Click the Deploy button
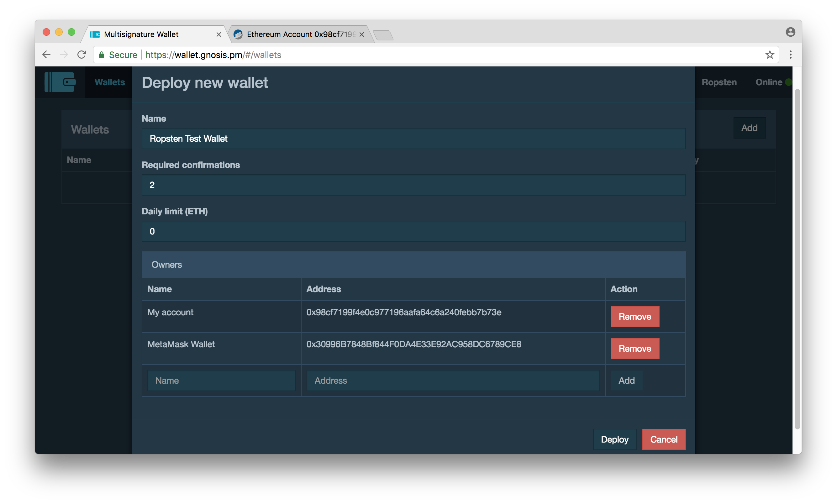Screen dimensions: 837x504 (614, 439)
